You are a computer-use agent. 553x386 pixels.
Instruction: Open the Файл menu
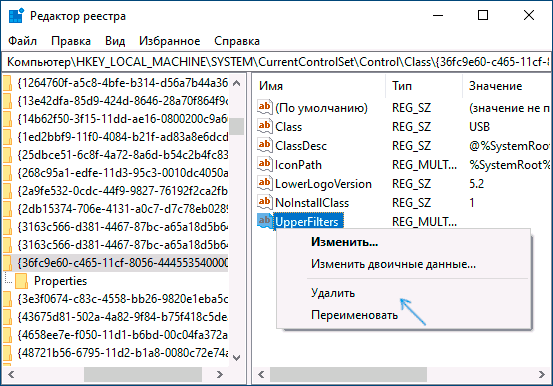22,41
